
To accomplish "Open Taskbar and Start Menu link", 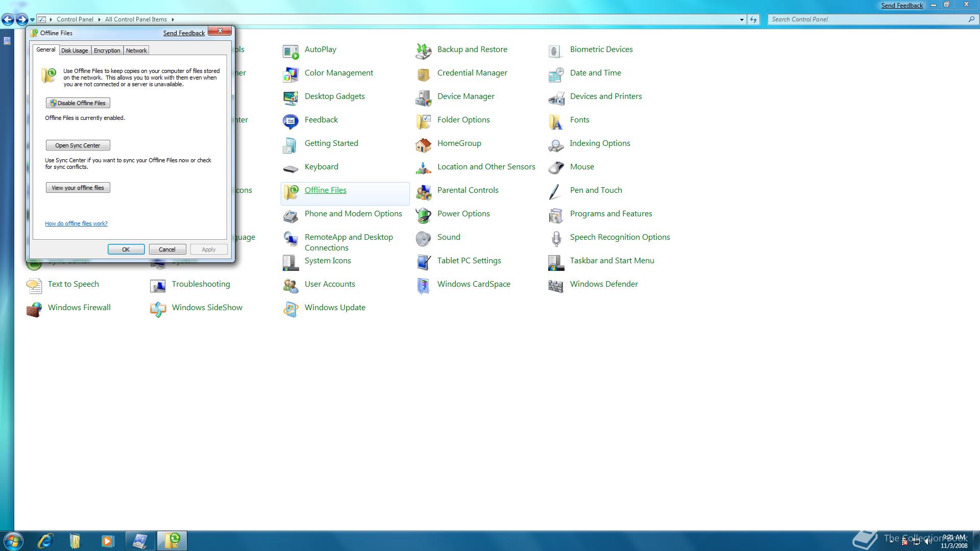I will 612,261.
